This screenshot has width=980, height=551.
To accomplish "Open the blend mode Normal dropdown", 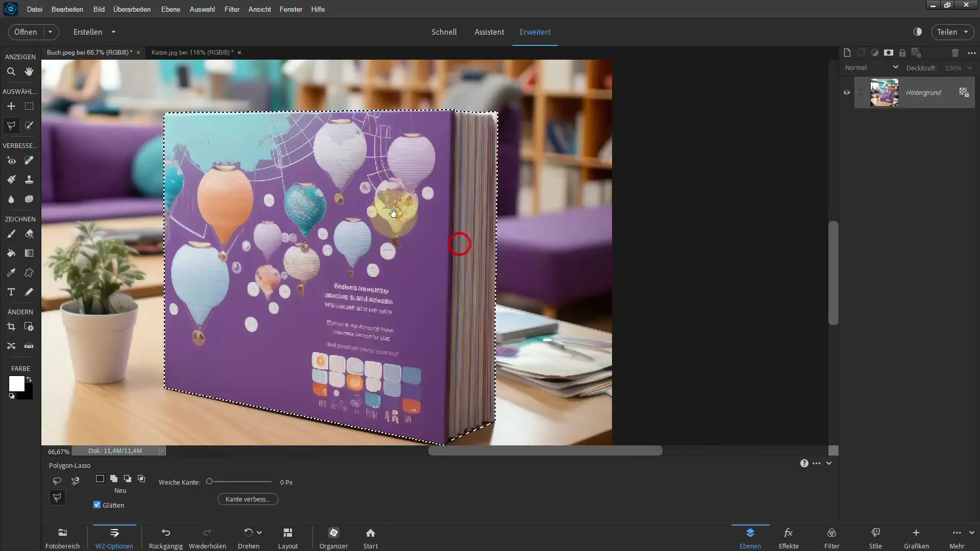I will (x=871, y=67).
